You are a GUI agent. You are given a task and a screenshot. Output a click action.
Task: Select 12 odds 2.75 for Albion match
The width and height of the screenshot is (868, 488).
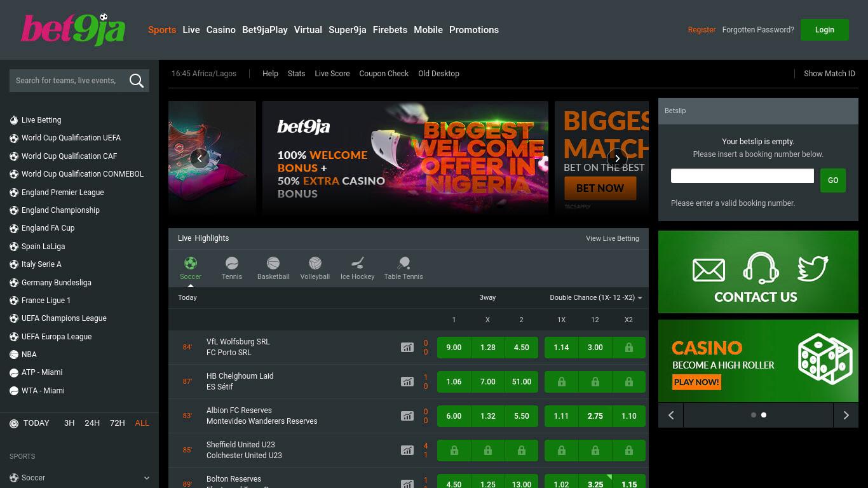click(595, 416)
